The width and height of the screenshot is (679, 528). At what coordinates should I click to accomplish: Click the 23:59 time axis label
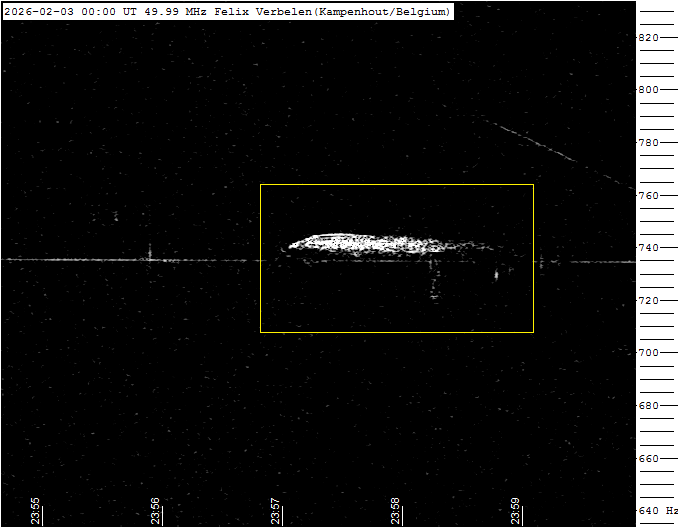coord(516,510)
